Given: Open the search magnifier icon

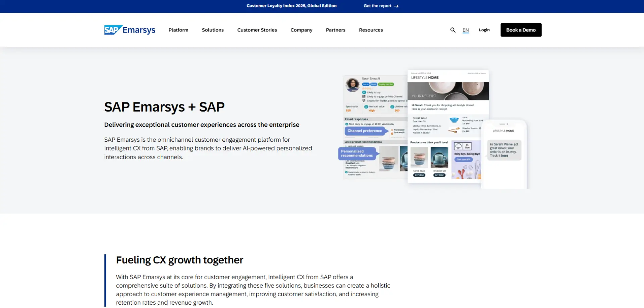Looking at the screenshot, I should click(x=453, y=30).
